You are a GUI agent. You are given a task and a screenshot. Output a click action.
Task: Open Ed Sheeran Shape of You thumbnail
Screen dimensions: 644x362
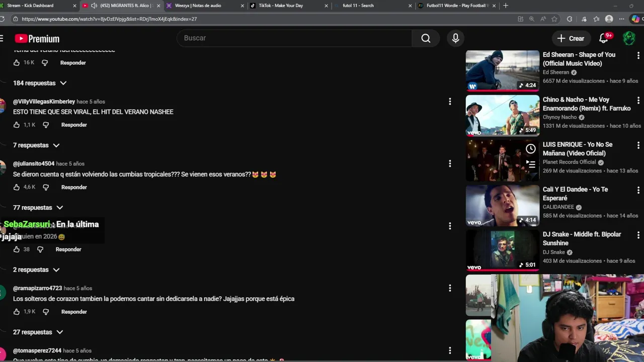coord(503,70)
